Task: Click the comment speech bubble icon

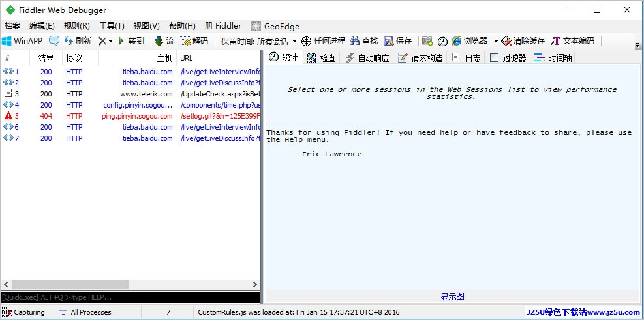Action: pos(54,41)
